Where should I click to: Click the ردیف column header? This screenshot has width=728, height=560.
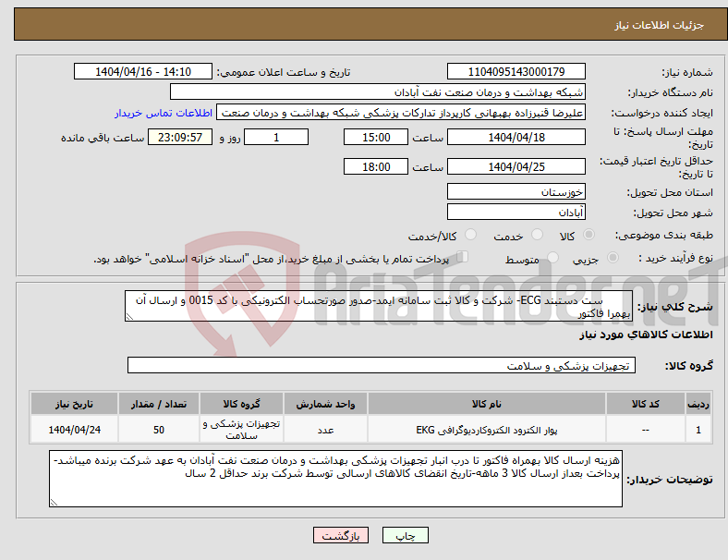click(x=698, y=404)
